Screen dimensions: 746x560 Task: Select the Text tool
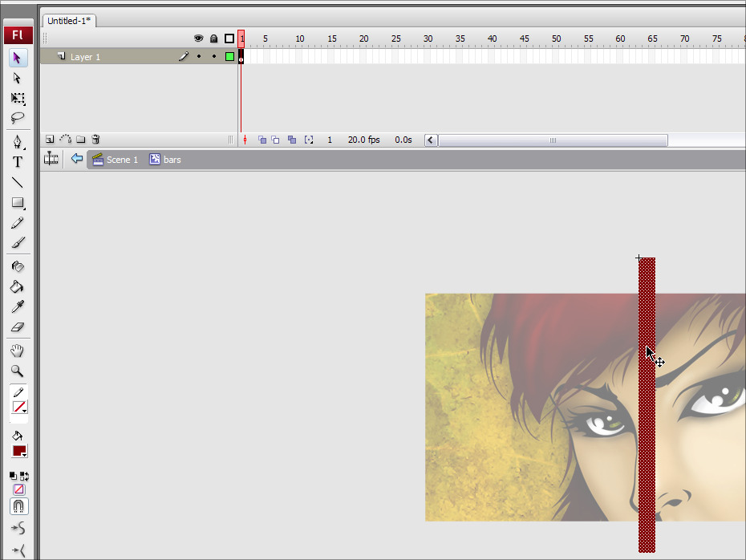[x=18, y=162]
